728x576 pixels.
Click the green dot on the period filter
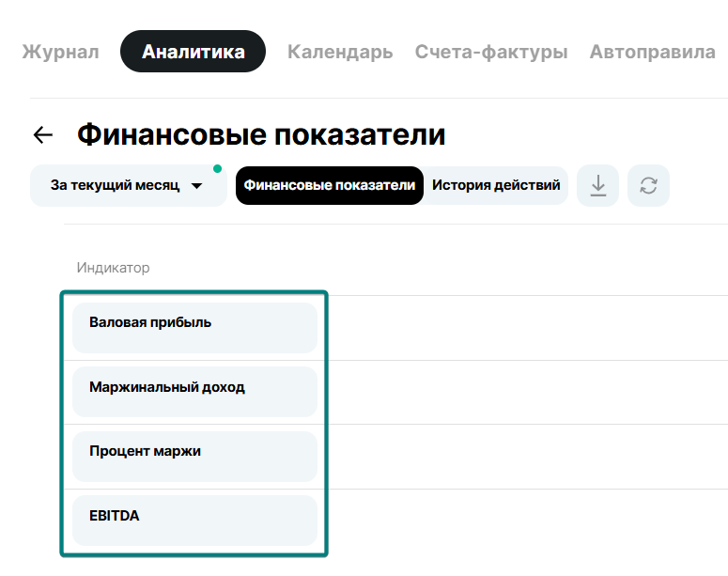pos(217,169)
